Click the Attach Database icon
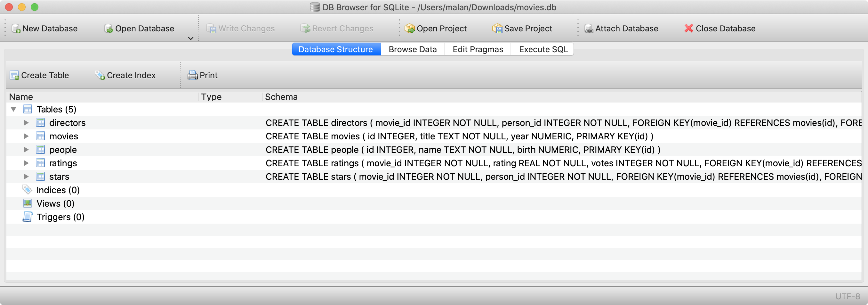Screen dimensions: 868x305 (x=588, y=28)
